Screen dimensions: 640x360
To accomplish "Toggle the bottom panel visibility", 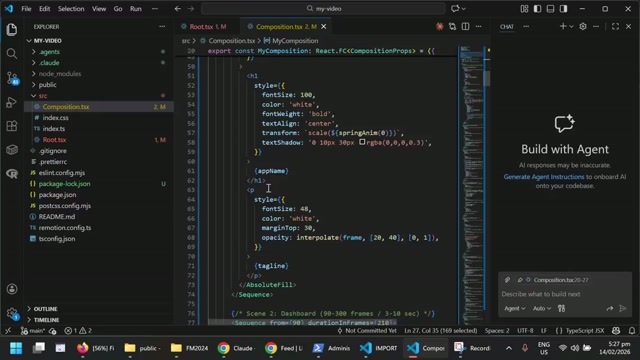I will tap(551, 9).
